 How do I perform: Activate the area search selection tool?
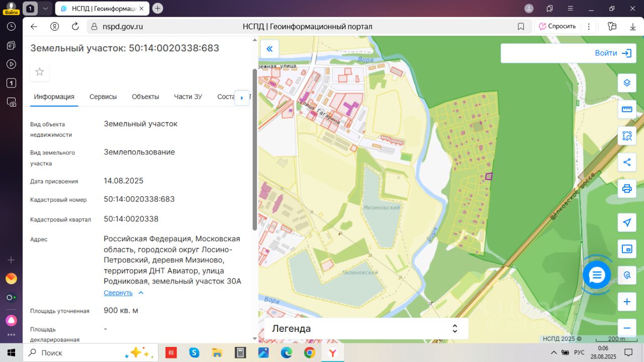(627, 136)
